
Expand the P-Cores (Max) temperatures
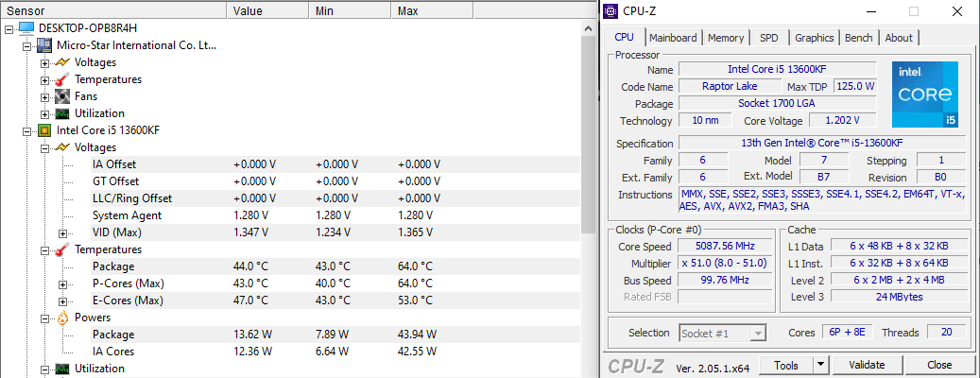tap(62, 283)
